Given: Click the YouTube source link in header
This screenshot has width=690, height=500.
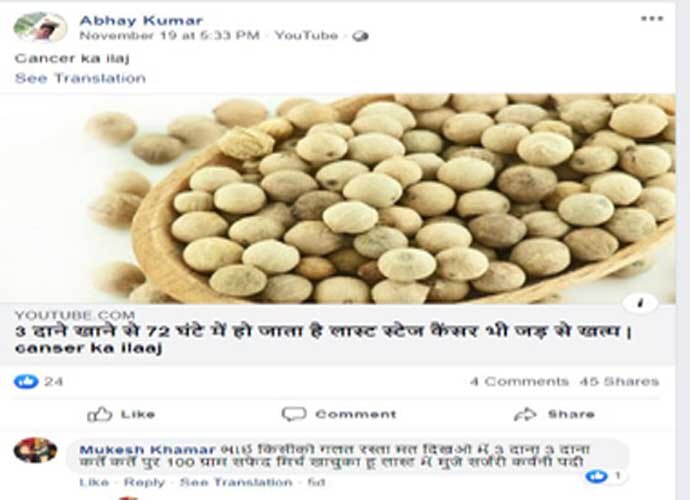Looking at the screenshot, I should coord(306,36).
